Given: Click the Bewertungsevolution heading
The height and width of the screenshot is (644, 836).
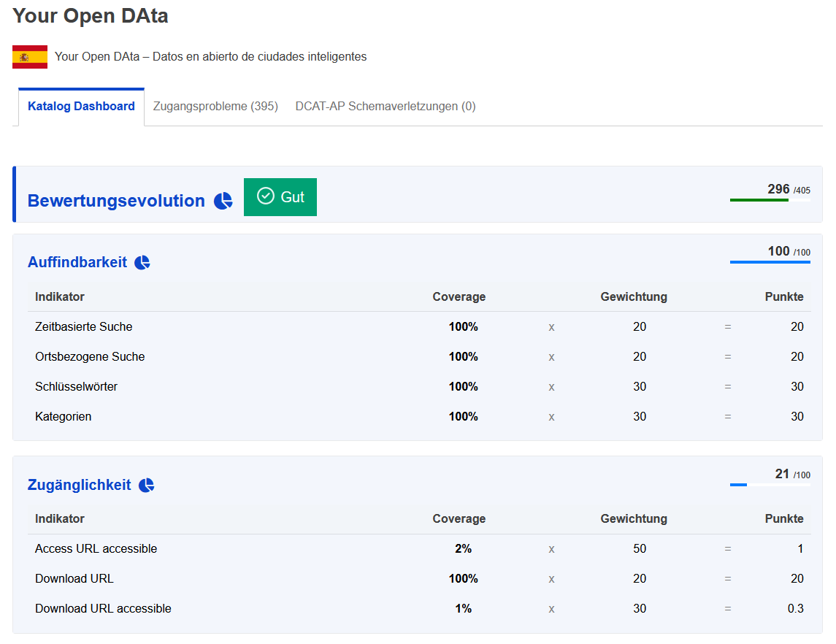Looking at the screenshot, I should point(116,201).
